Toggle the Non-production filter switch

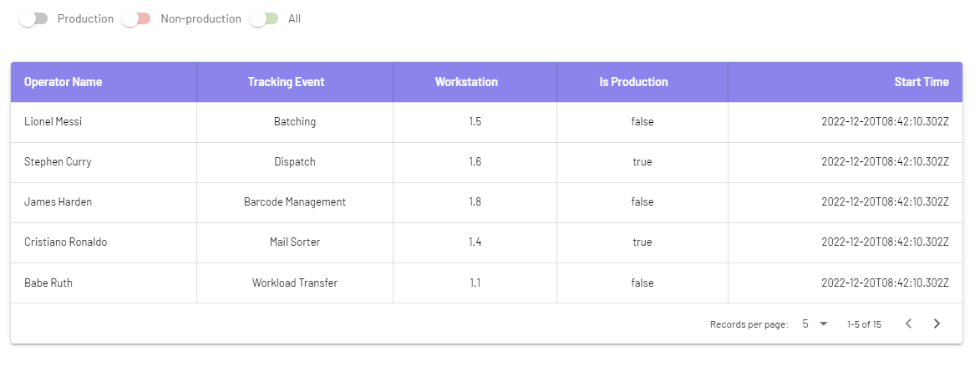(x=137, y=18)
